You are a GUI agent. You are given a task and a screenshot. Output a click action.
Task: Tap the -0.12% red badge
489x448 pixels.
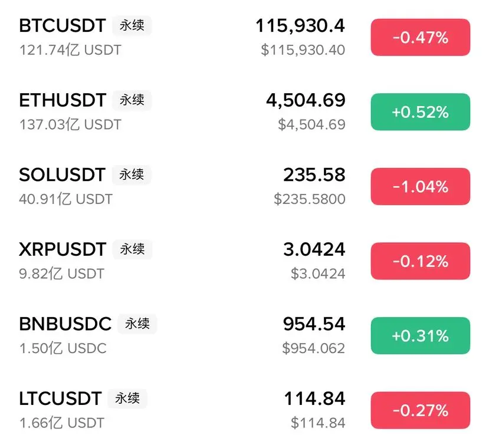(x=420, y=261)
